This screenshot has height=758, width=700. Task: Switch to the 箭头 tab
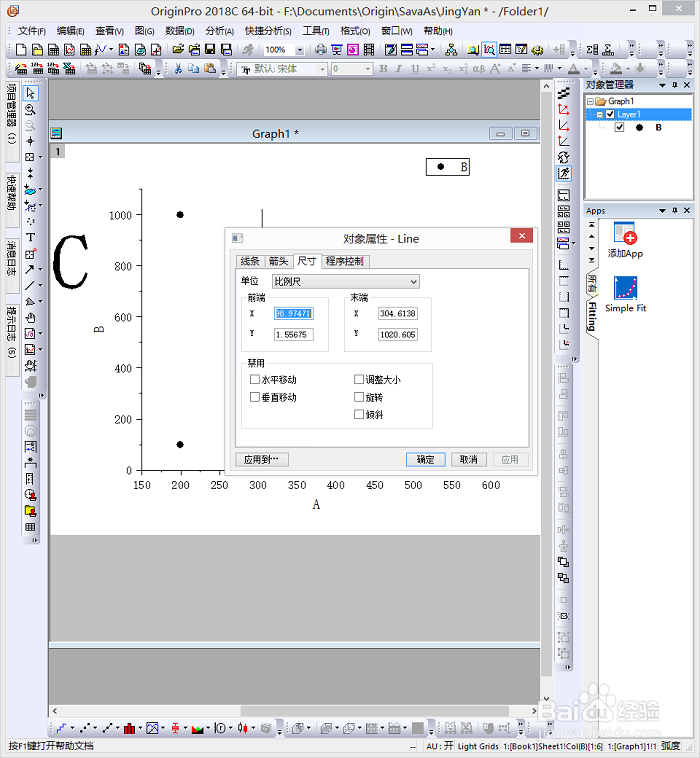click(278, 261)
